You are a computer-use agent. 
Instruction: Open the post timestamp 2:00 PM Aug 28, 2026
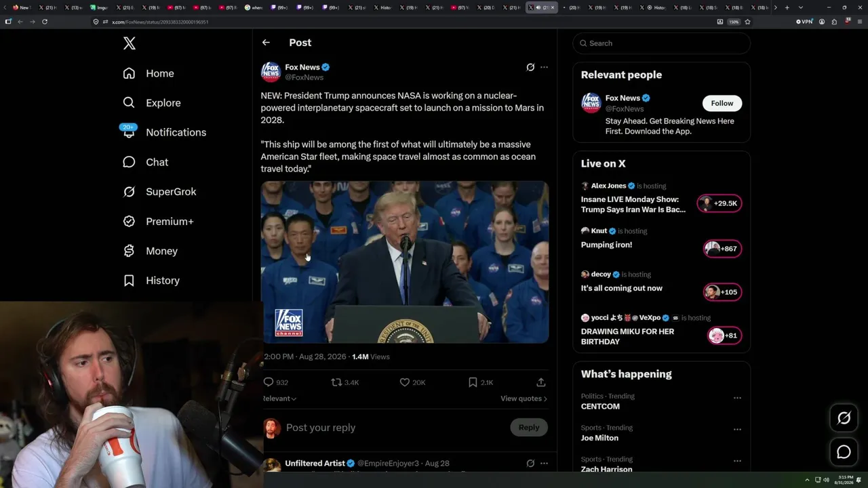click(305, 357)
